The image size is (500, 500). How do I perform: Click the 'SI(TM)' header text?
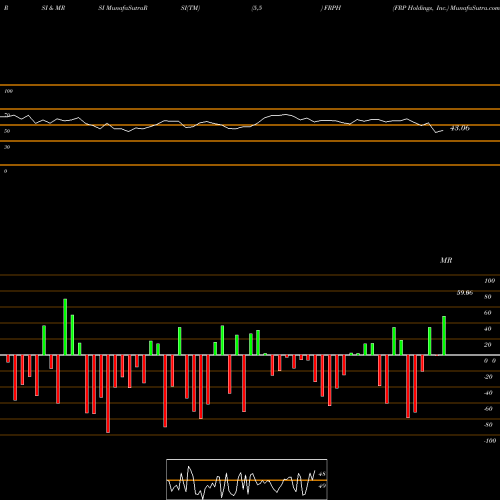pos(190,8)
